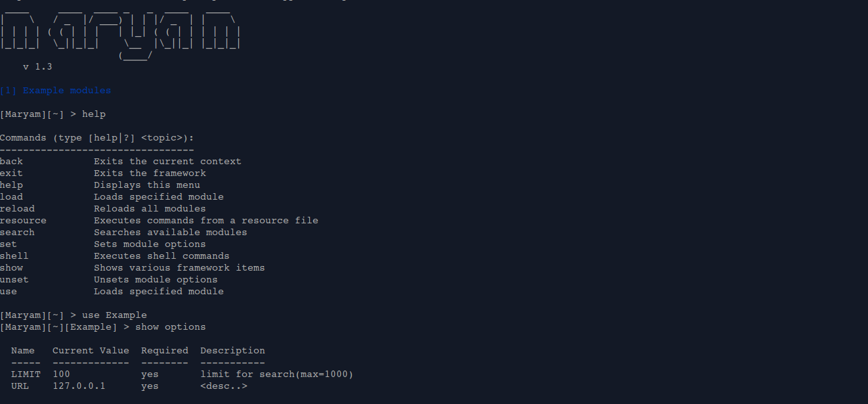
Task: Click the "Current Value" column header
Action: tap(91, 351)
